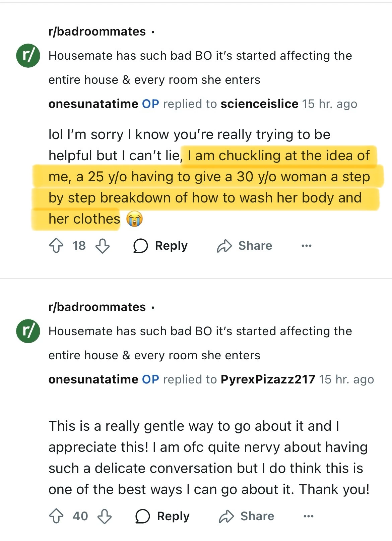Open more options on second comment
392x541 pixels.
click(309, 516)
